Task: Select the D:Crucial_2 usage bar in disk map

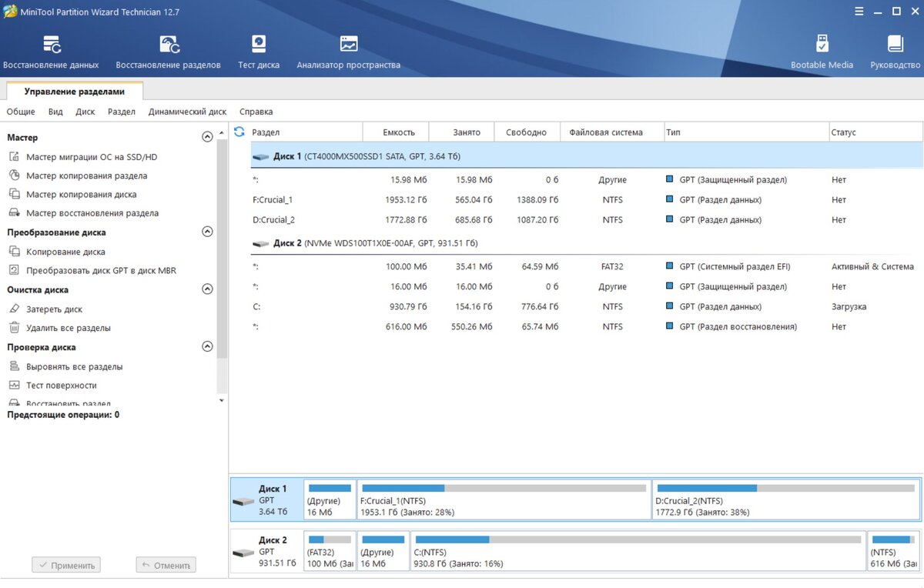Action: 786,488
